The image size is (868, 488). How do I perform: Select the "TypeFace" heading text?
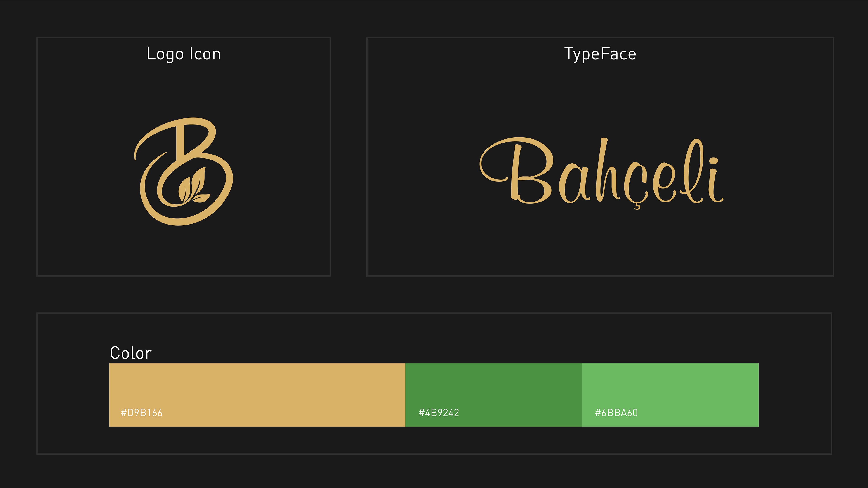tap(600, 54)
